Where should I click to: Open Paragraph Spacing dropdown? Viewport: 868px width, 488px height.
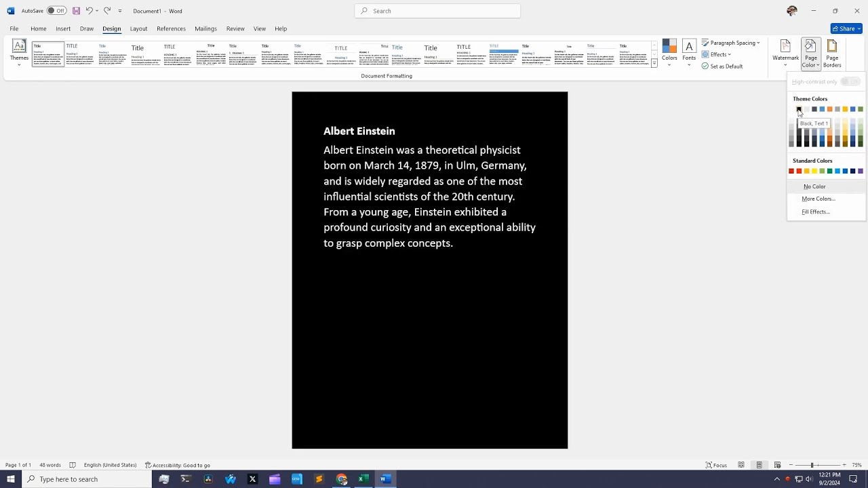pyautogui.click(x=731, y=43)
